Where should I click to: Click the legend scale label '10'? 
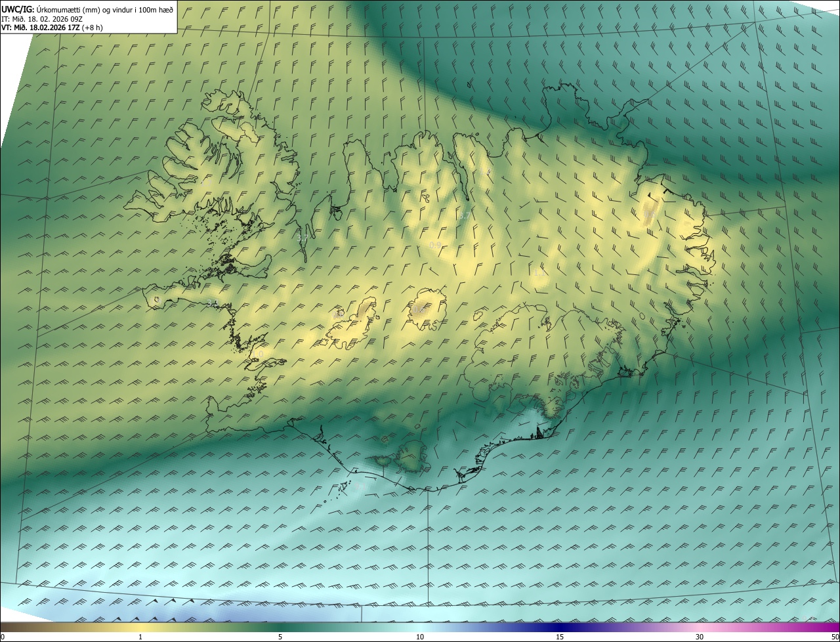tap(420, 637)
